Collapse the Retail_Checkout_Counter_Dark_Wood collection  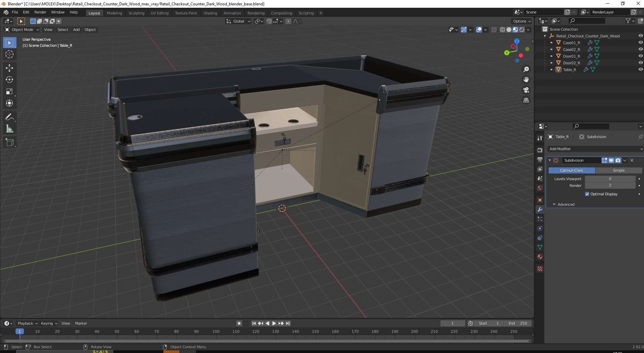(x=545, y=36)
